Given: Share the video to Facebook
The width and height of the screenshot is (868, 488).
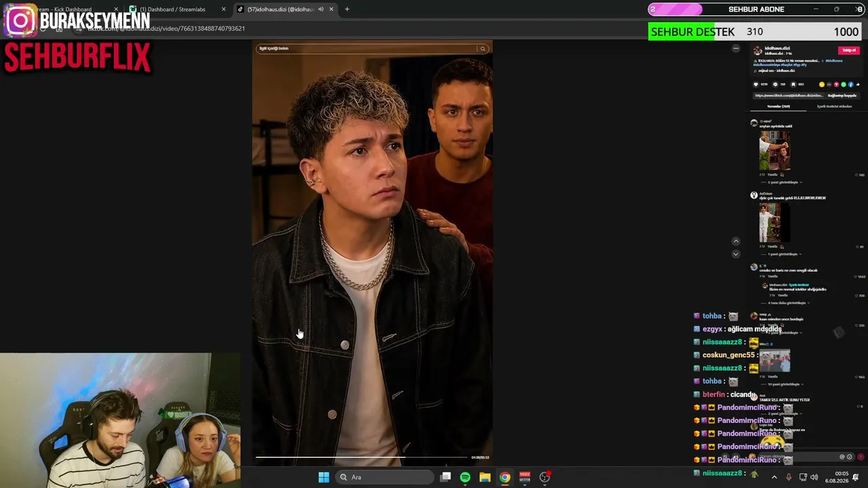Looking at the screenshot, I should [x=851, y=85].
